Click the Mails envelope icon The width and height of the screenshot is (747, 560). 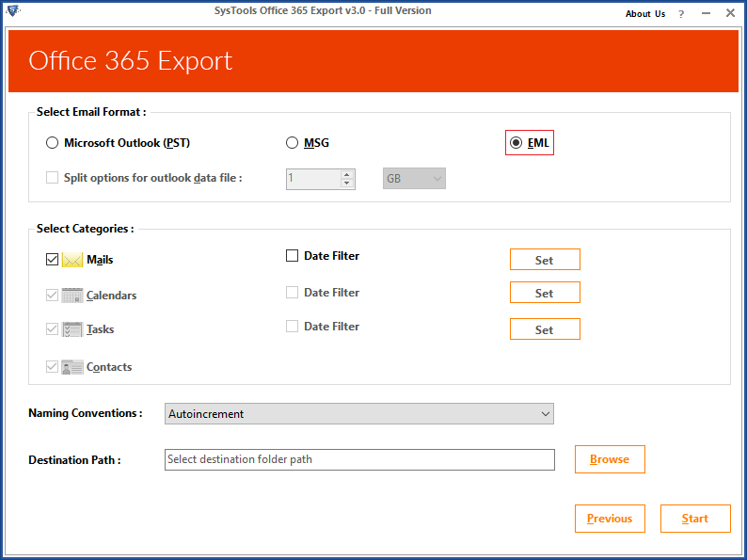tap(72, 260)
